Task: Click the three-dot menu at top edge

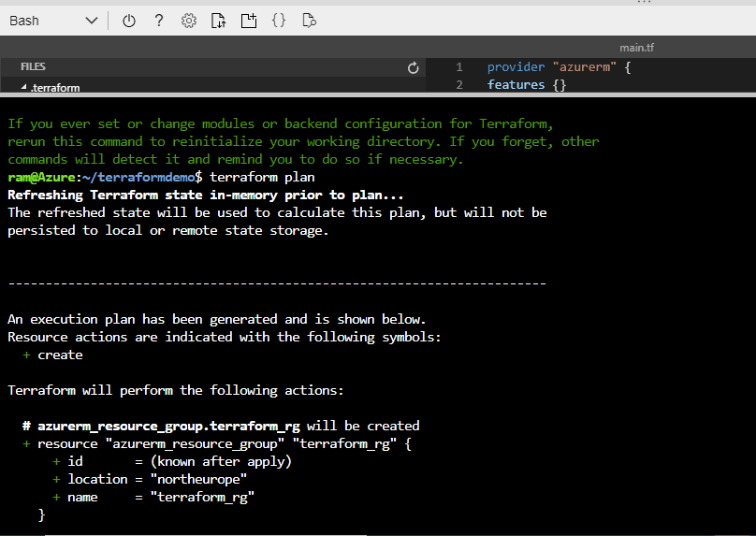Action: coord(643,3)
